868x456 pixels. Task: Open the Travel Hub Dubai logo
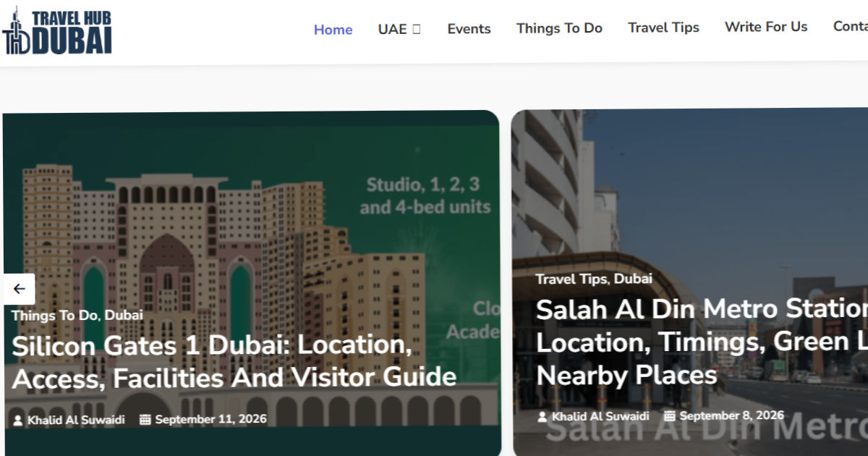(57, 32)
